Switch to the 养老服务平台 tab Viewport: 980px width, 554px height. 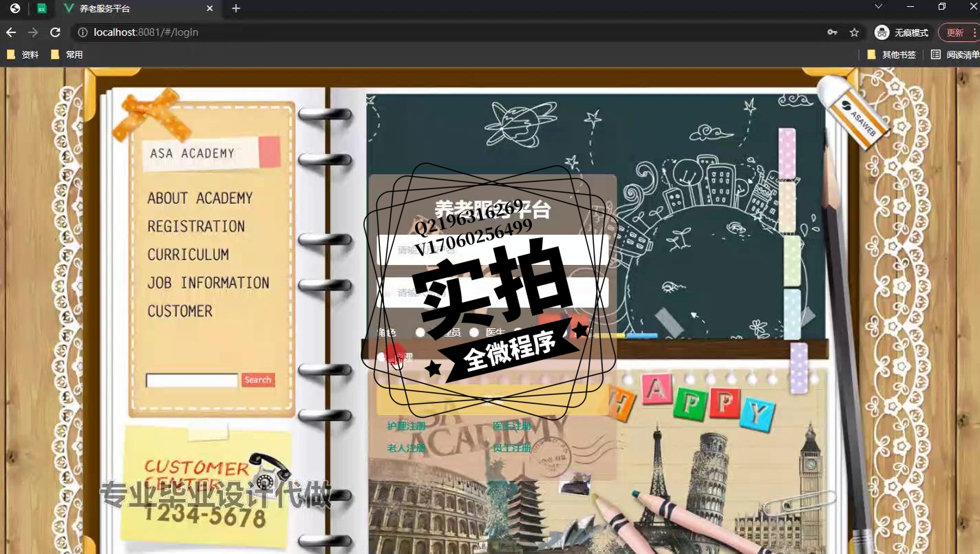(138, 8)
